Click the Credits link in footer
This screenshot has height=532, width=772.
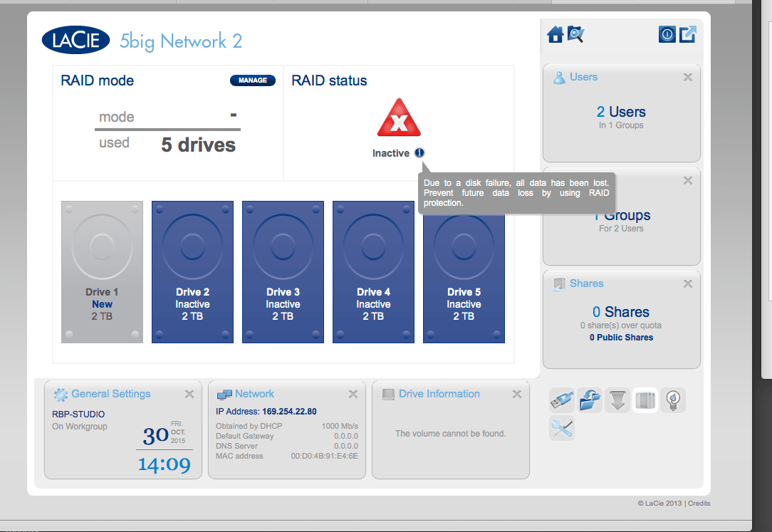point(699,503)
